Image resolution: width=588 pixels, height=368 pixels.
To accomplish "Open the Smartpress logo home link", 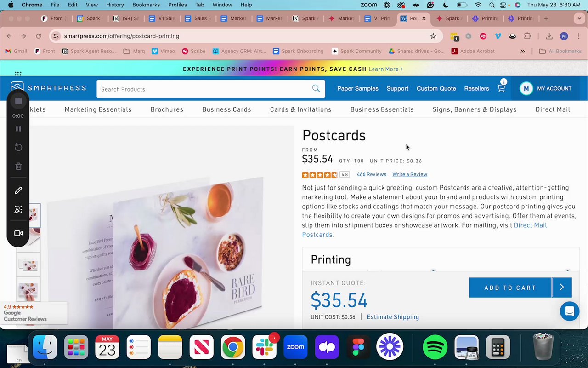I will [x=48, y=88].
